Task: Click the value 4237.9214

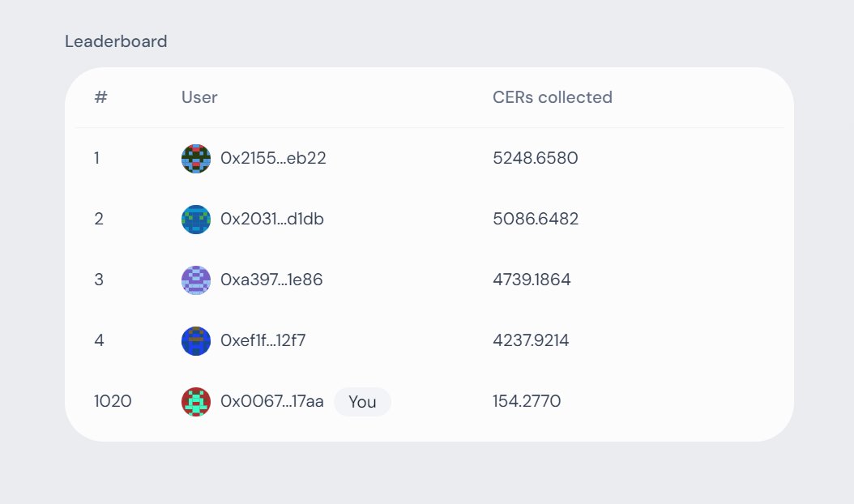Action: [x=531, y=340]
